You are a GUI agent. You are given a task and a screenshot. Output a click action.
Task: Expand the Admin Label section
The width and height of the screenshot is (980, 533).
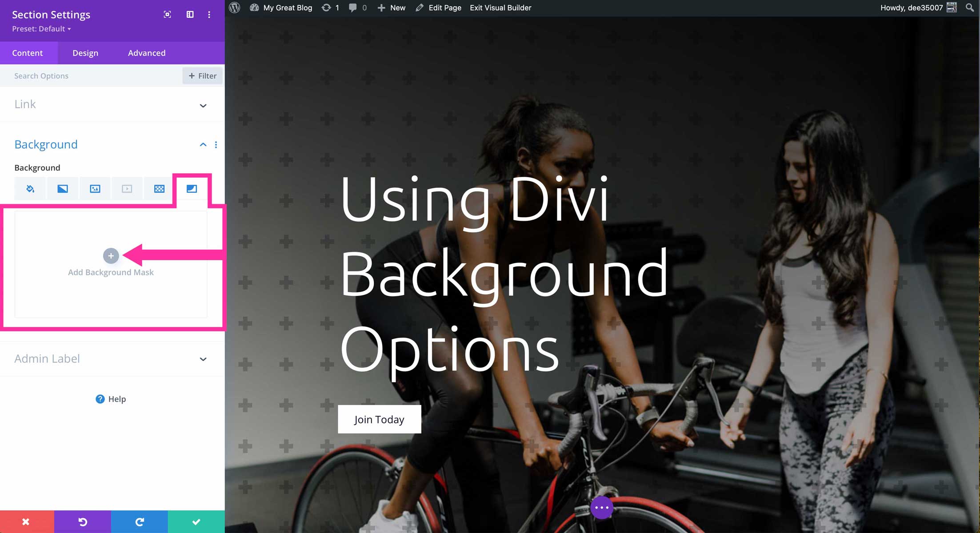coord(203,358)
